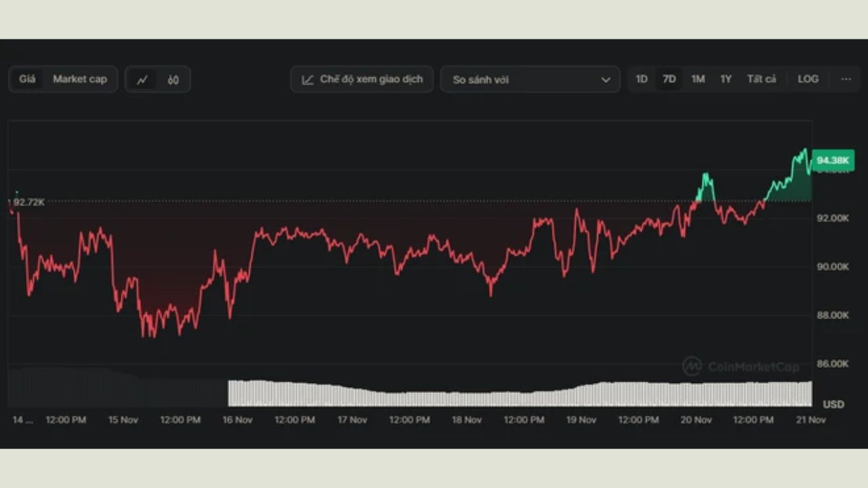
Task: Click the 88.00K axis value
Action: [x=833, y=315]
